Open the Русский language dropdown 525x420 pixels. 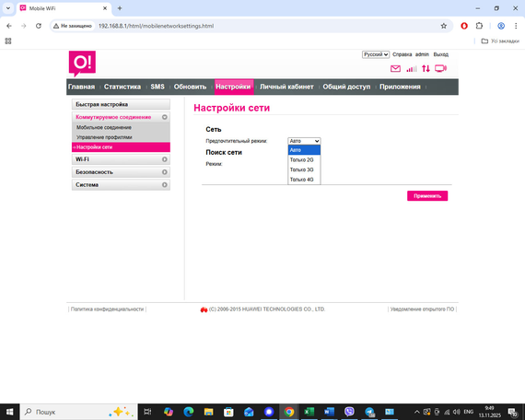point(376,54)
